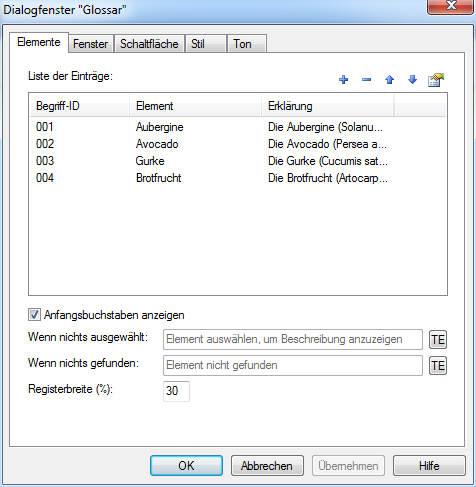Switch to the Fenster tab

tap(91, 44)
